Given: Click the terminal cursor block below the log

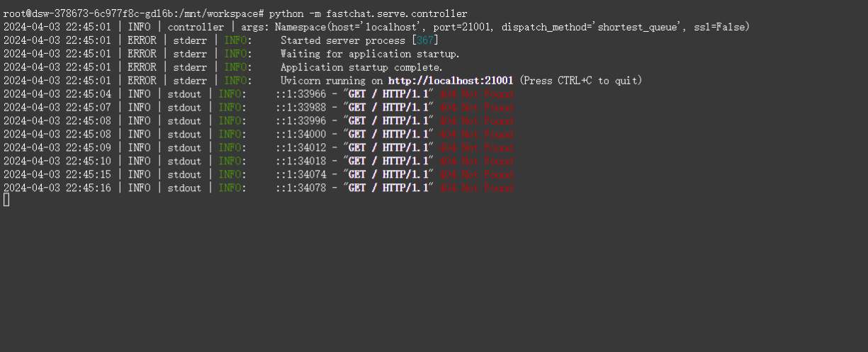Looking at the screenshot, I should click(6, 200).
